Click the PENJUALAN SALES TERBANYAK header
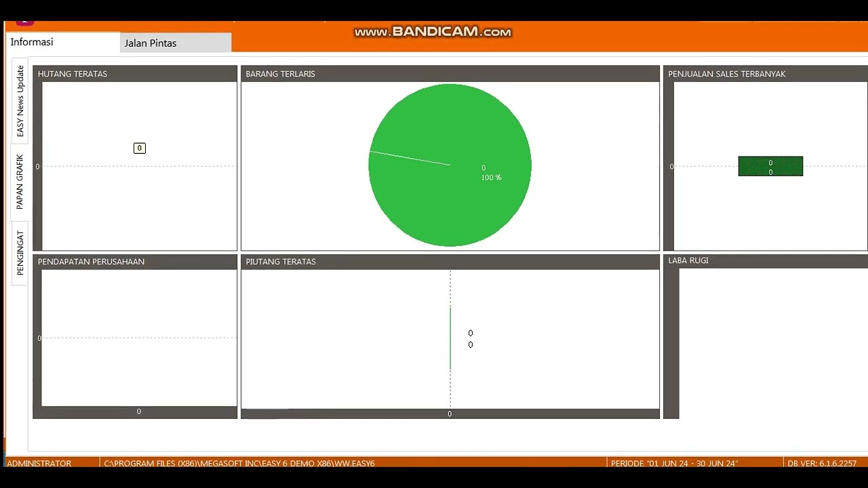Image resolution: width=868 pixels, height=488 pixels. point(766,74)
